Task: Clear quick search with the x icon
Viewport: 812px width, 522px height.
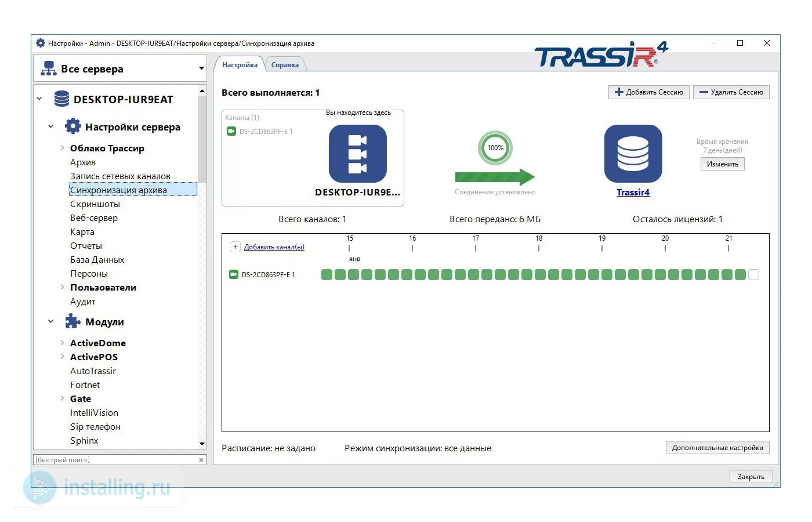Action: coord(201,460)
